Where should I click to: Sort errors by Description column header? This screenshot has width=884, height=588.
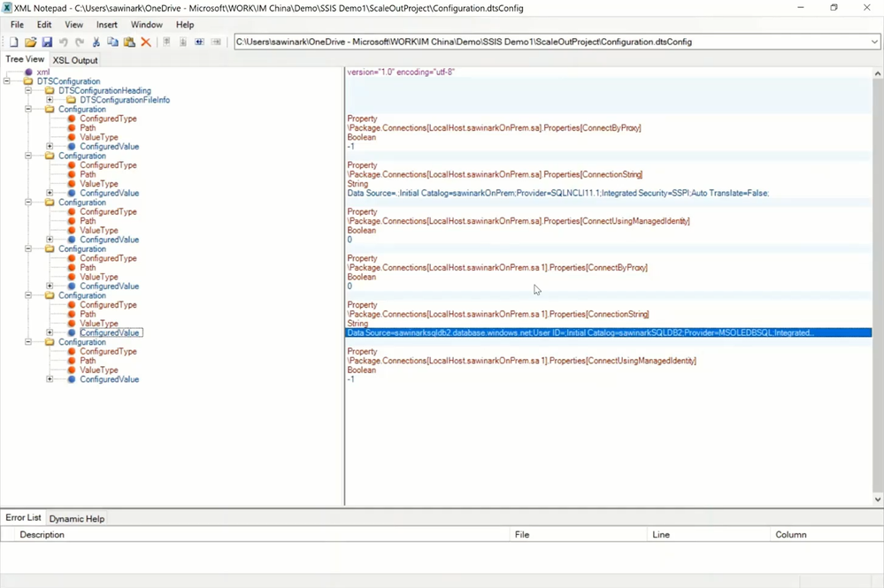[264, 534]
